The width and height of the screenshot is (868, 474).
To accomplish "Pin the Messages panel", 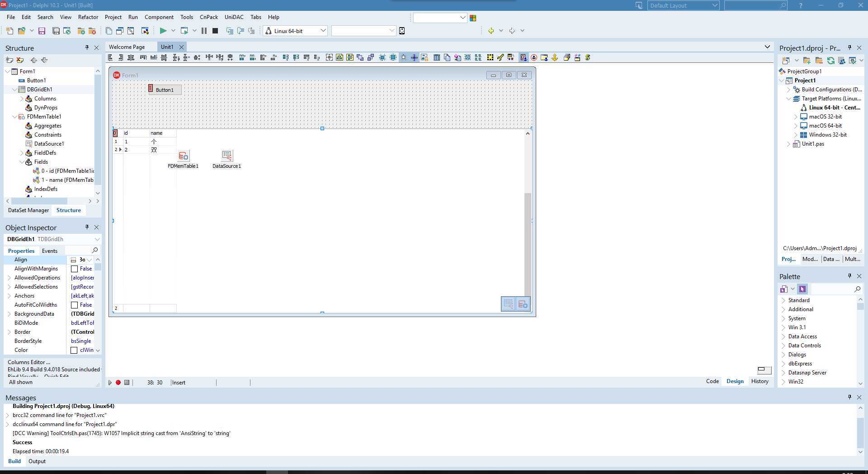I will [x=849, y=397].
